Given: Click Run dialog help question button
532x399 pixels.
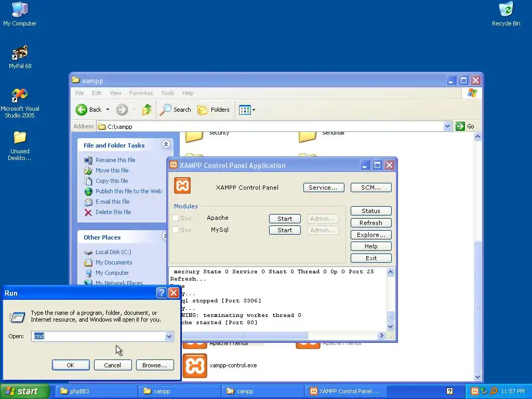Looking at the screenshot, I should [x=162, y=293].
